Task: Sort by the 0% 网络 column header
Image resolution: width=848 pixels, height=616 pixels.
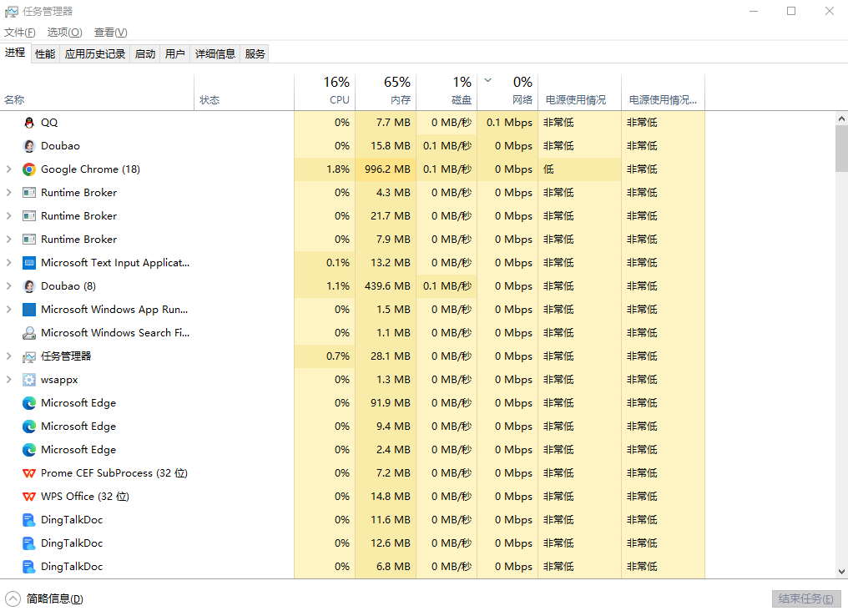Action: (x=507, y=92)
